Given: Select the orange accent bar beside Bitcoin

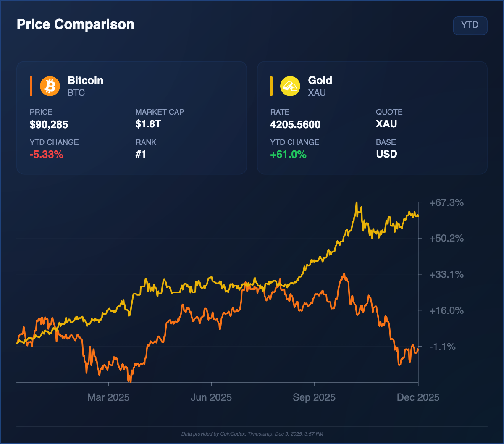Looking at the screenshot, I should click(x=30, y=86).
